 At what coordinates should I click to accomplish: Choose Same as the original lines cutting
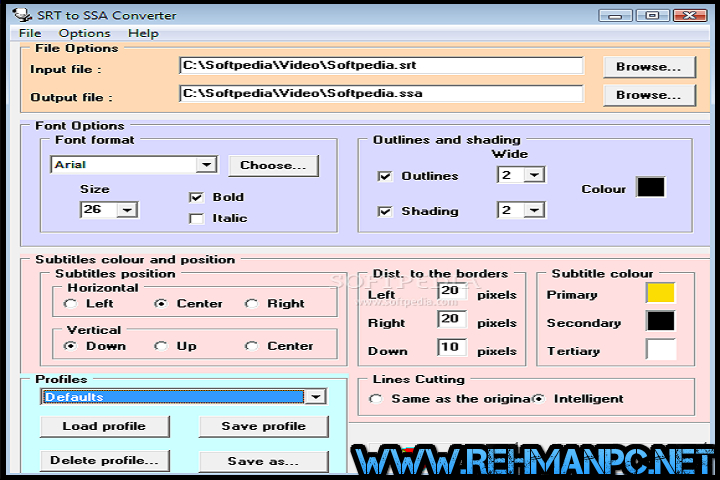[x=376, y=399]
